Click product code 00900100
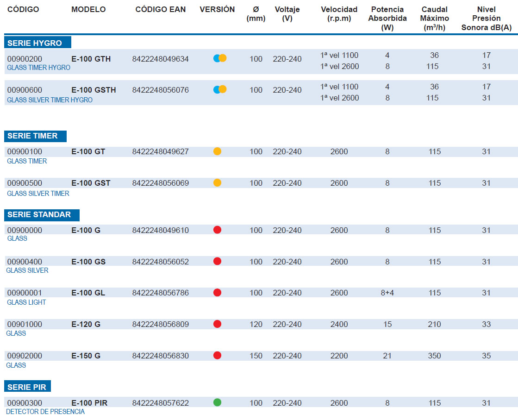This screenshot has width=518, height=420. (25, 152)
